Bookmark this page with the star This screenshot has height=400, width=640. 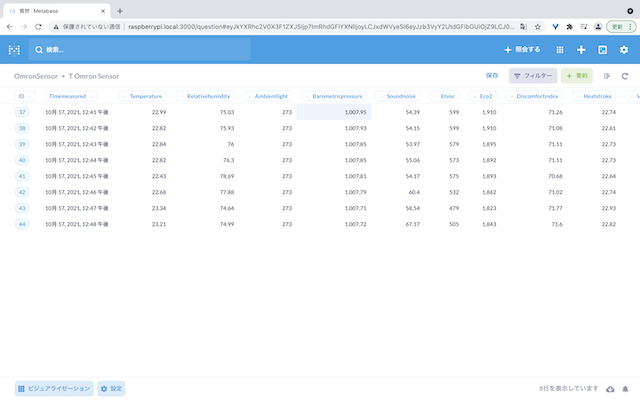pos(538,27)
